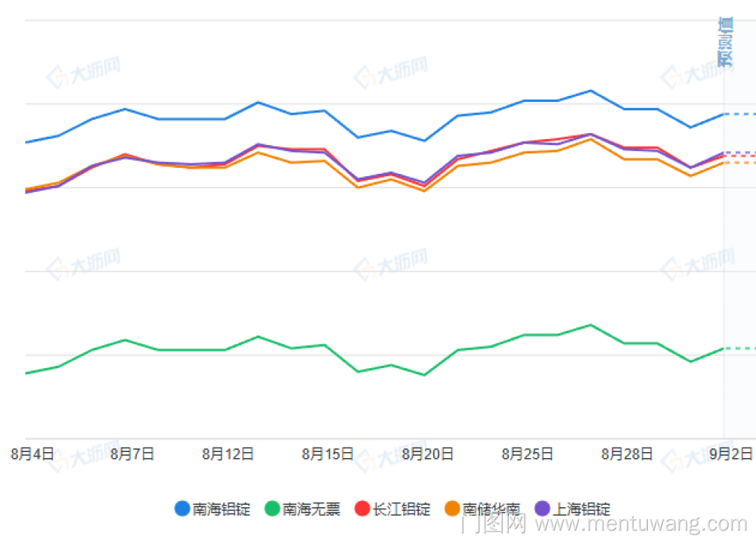Image resolution: width=756 pixels, height=542 pixels.
Task: Click the 8月15日 date label
Action: (327, 454)
